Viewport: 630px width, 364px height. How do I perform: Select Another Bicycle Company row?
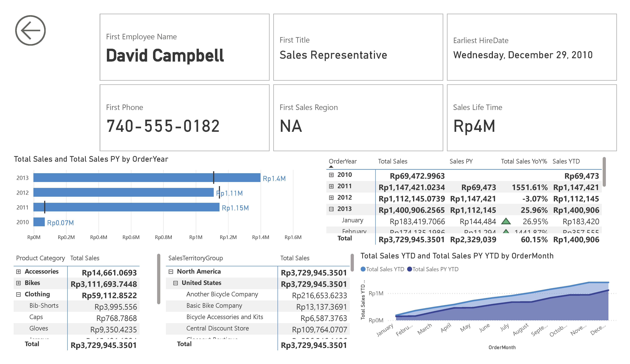(222, 294)
